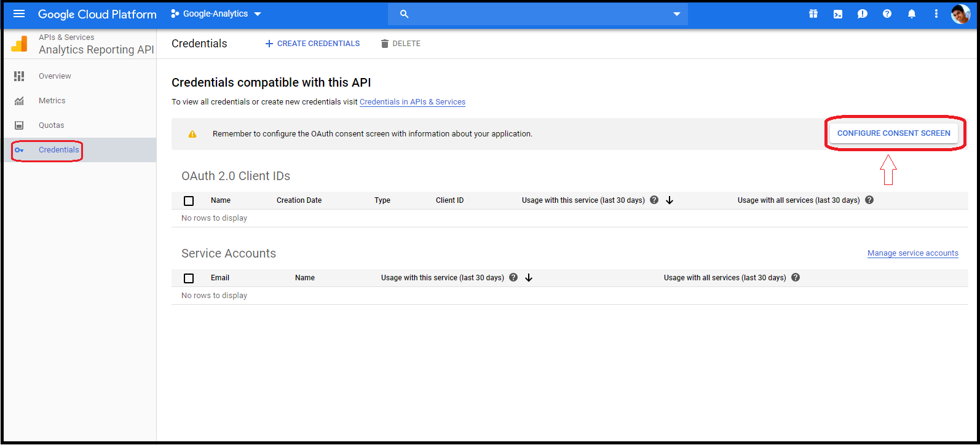Open the three-dot settings menu
The height and width of the screenshot is (445, 980).
(936, 14)
